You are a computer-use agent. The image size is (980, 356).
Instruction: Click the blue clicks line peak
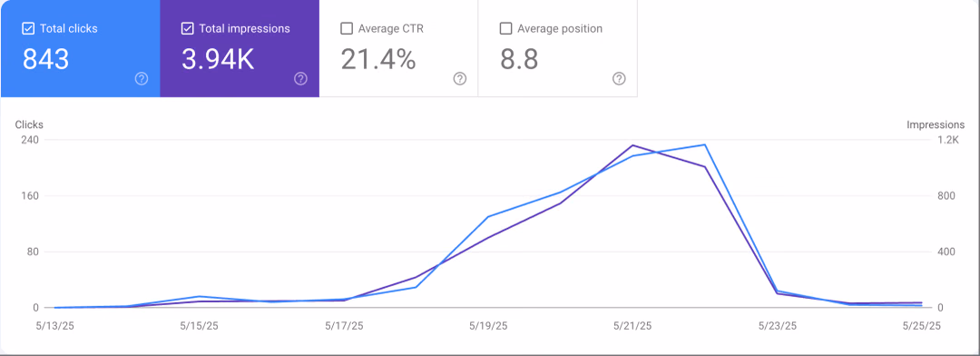705,145
